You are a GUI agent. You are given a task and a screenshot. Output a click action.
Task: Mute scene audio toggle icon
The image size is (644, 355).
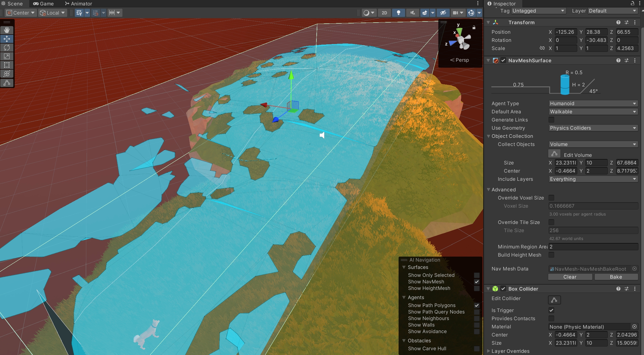click(x=413, y=13)
